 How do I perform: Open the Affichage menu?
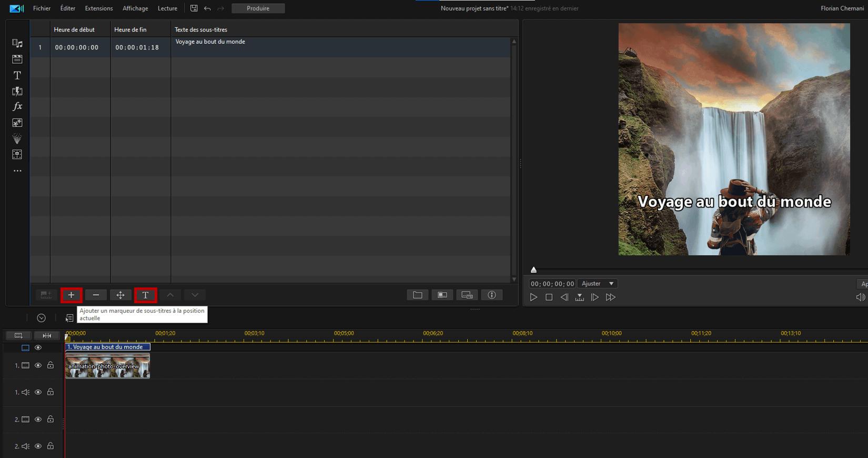pos(135,8)
